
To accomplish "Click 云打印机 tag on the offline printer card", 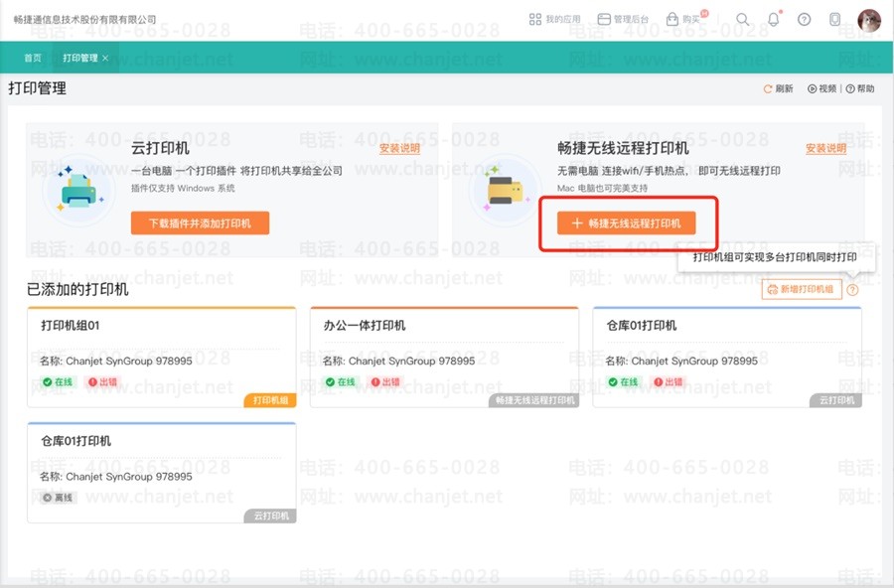I will (270, 516).
